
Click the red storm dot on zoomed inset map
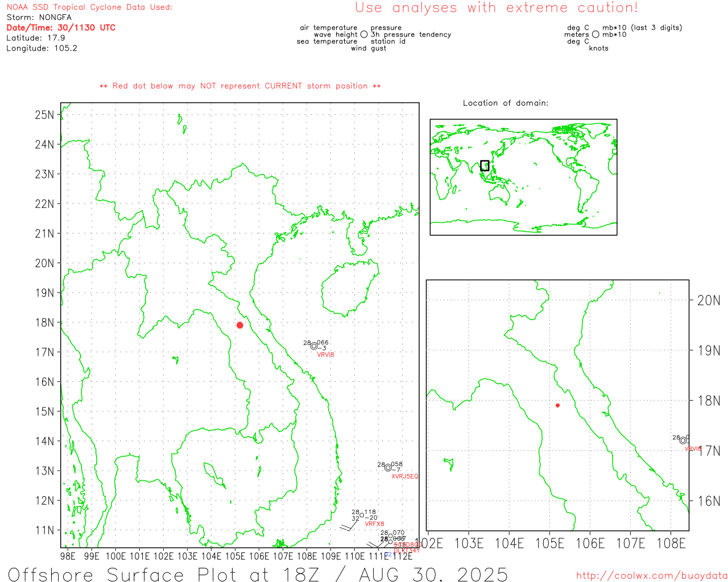(558, 405)
